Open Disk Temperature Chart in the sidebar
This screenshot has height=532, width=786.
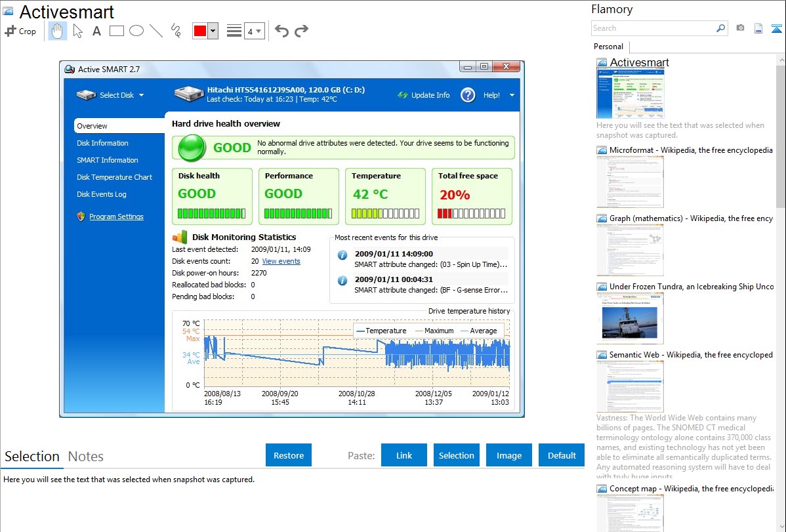[x=114, y=177]
